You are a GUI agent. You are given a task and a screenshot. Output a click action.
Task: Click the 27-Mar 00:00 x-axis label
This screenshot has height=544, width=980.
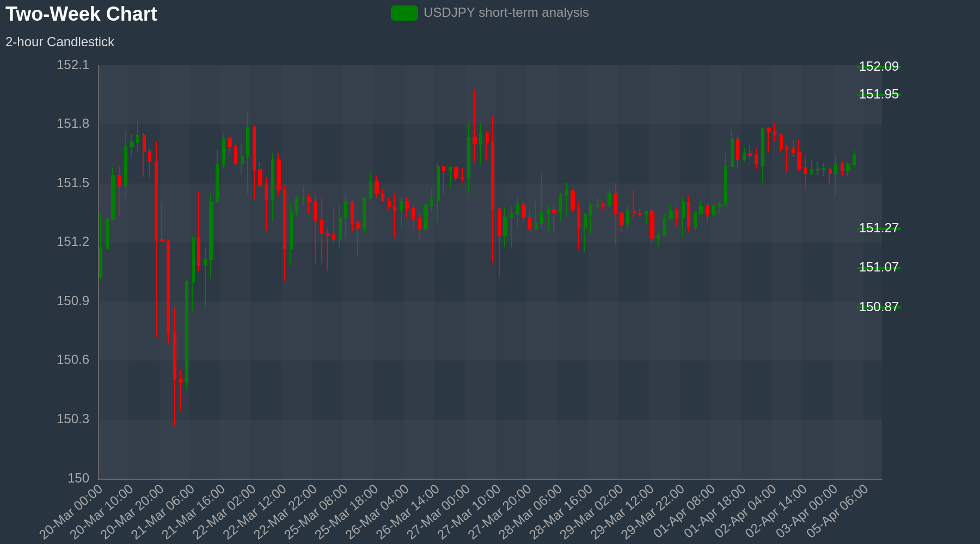tap(439, 512)
